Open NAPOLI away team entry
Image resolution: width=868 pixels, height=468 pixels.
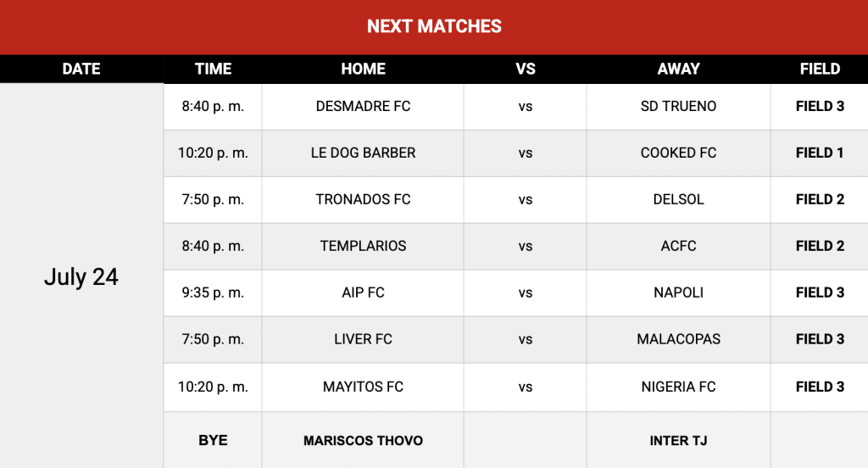click(679, 292)
